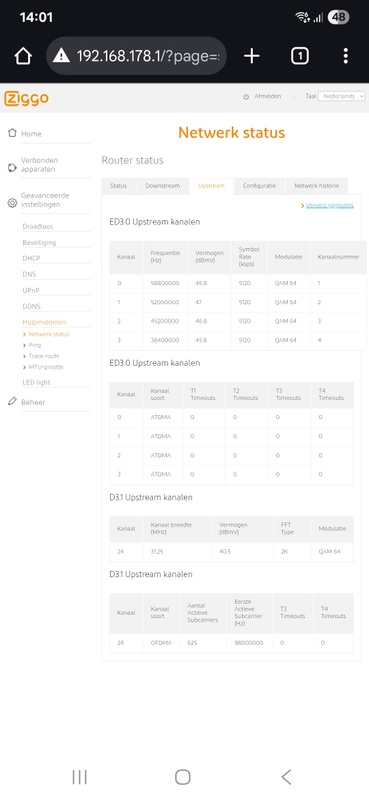Screen dimensions: 369x800
Task: Switch to the Status tab
Action: coord(118,186)
